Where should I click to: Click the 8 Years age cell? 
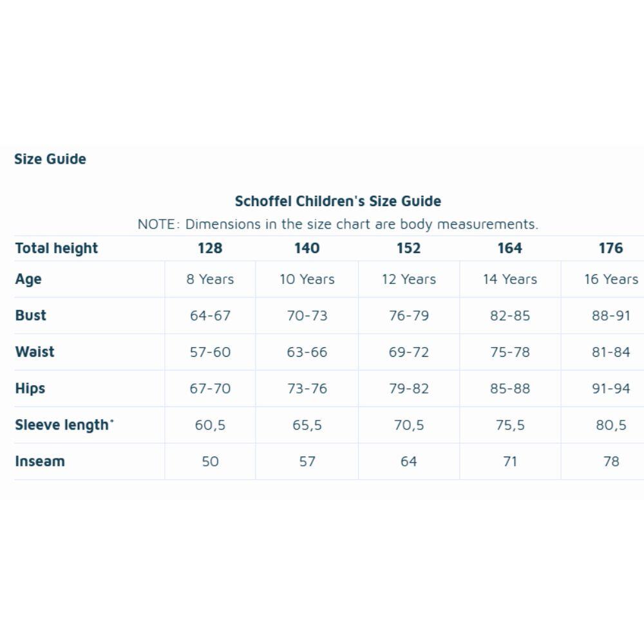[210, 279]
